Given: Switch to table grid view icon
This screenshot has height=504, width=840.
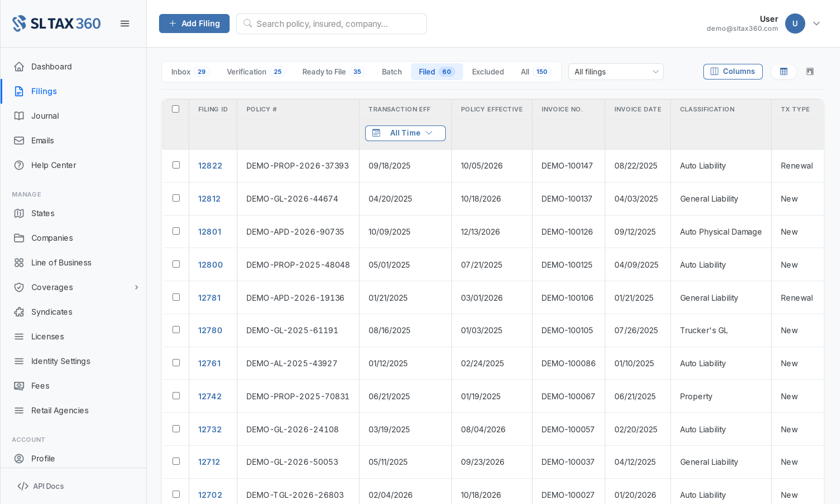Looking at the screenshot, I should click(x=784, y=72).
